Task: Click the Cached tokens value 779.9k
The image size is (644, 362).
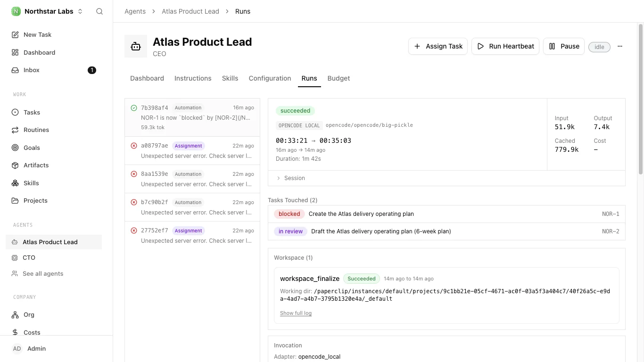Action: [x=567, y=149]
